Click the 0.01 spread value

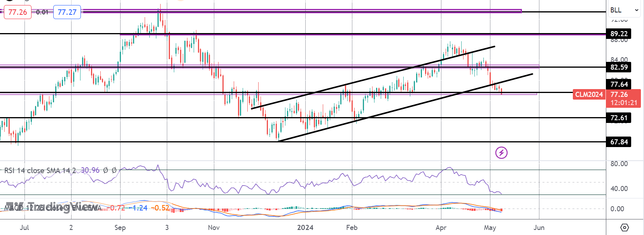point(42,12)
